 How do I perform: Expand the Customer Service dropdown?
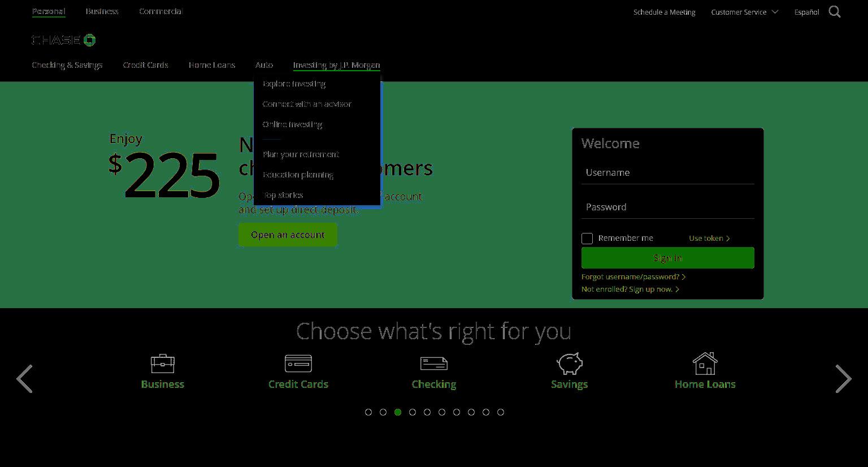[744, 12]
